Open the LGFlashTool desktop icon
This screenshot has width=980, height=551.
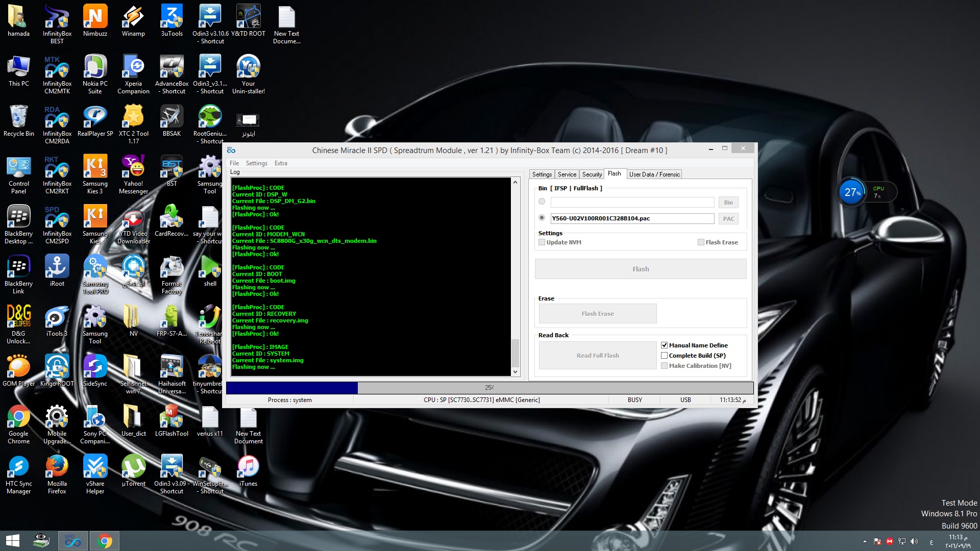pos(171,421)
